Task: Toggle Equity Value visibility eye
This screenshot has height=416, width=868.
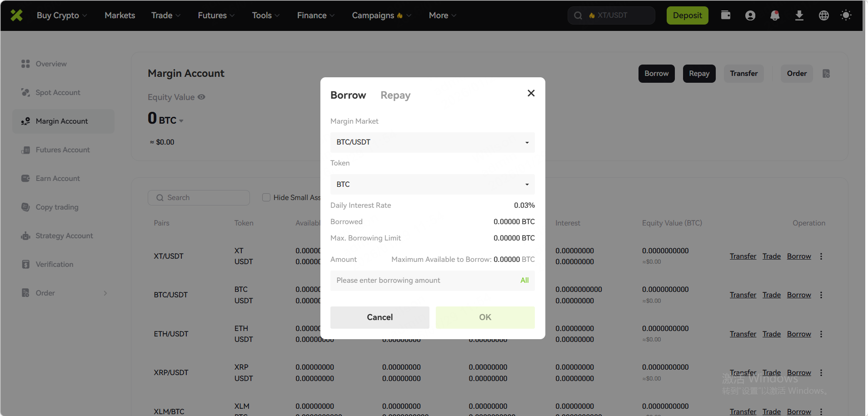Action: click(201, 97)
